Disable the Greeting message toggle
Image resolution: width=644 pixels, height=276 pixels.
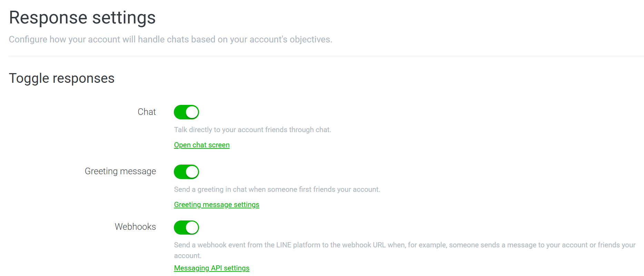click(x=186, y=172)
